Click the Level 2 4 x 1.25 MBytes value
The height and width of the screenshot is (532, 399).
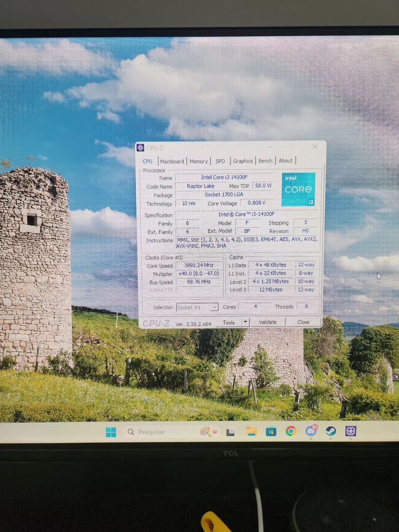(271, 281)
